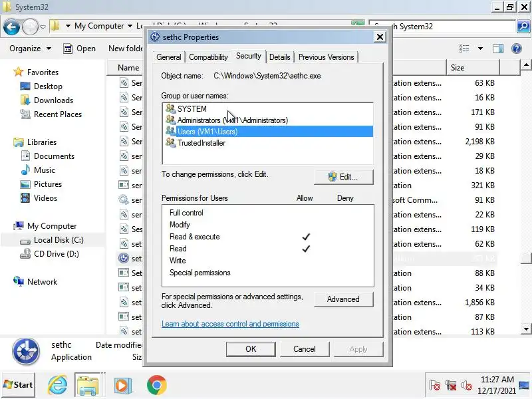Image resolution: width=532 pixels, height=399 pixels.
Task: Open the view options dropdown arrow
Action: point(480,49)
